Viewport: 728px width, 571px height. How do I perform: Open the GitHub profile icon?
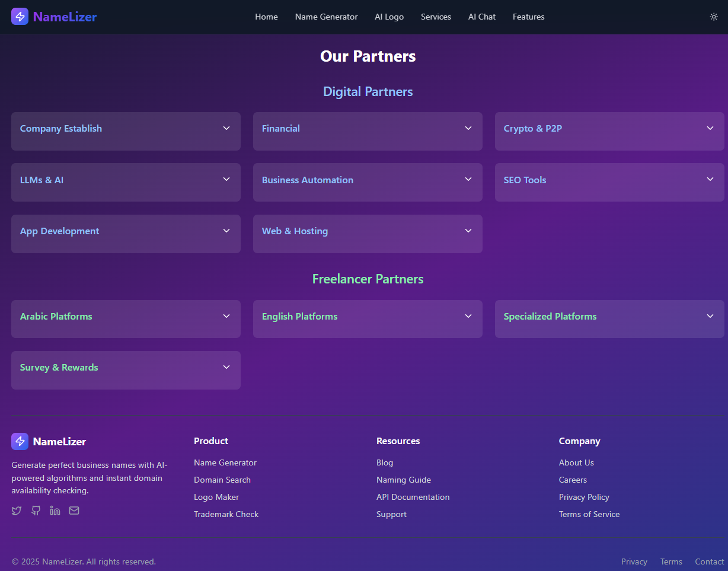(36, 511)
